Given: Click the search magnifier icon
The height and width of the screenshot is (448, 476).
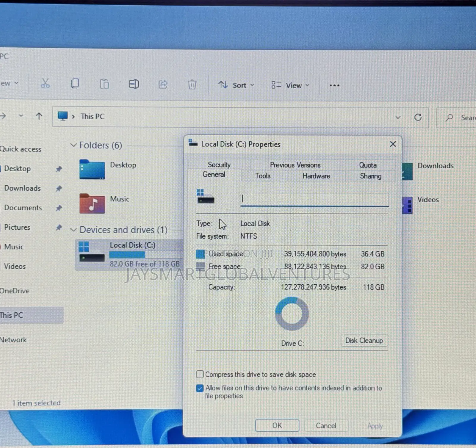Looking at the screenshot, I should click(x=449, y=118).
